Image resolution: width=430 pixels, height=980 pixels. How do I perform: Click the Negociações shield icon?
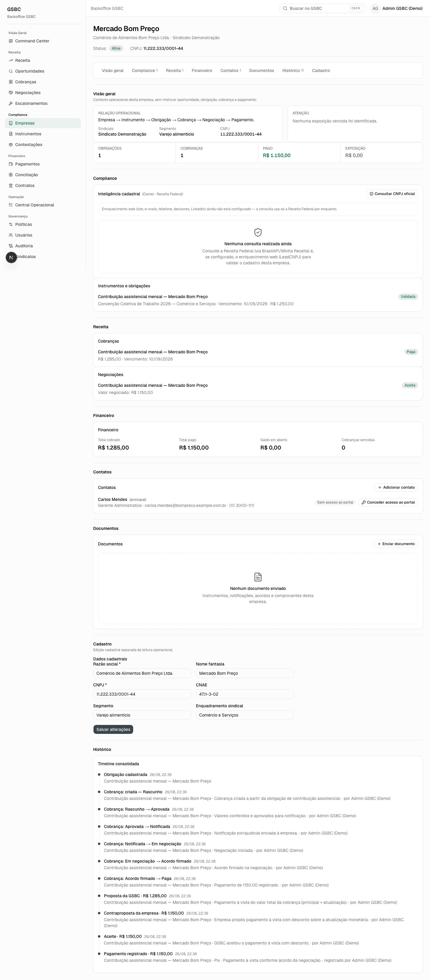coord(11,93)
